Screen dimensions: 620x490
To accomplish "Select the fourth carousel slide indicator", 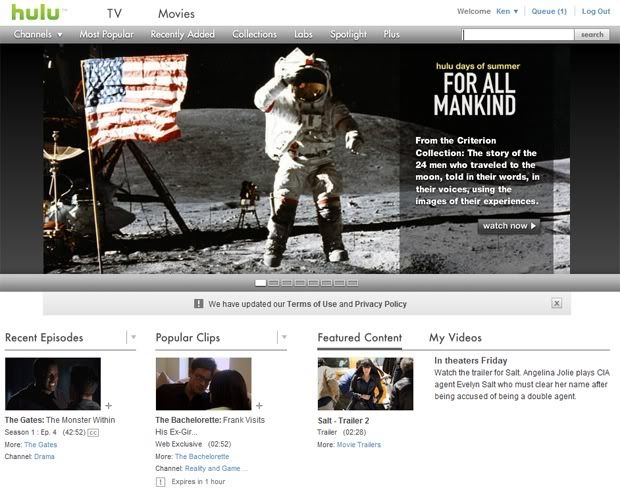I will (300, 283).
